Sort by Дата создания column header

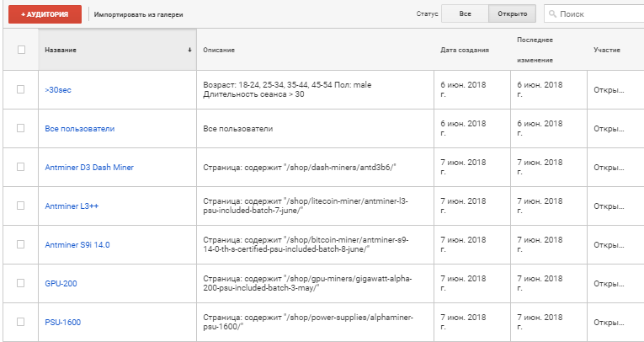tap(464, 51)
